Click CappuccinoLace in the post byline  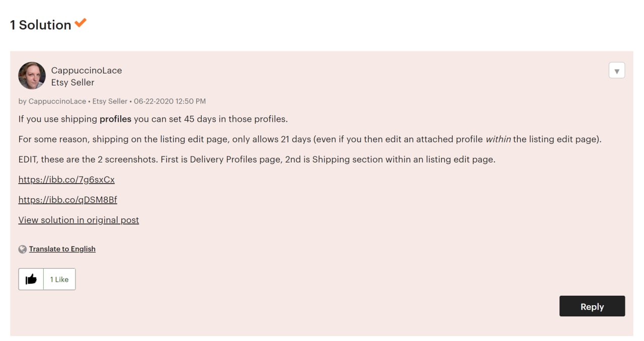(57, 101)
